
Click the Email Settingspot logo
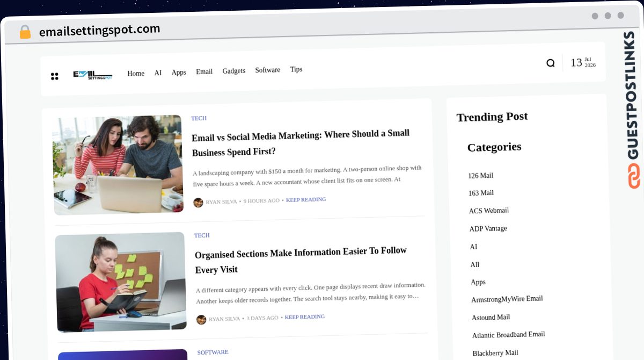click(x=92, y=75)
